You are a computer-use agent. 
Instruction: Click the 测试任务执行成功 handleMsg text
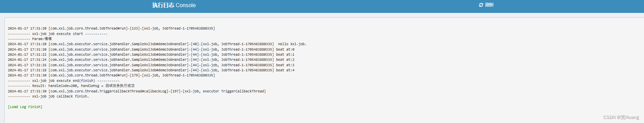pos(120,86)
